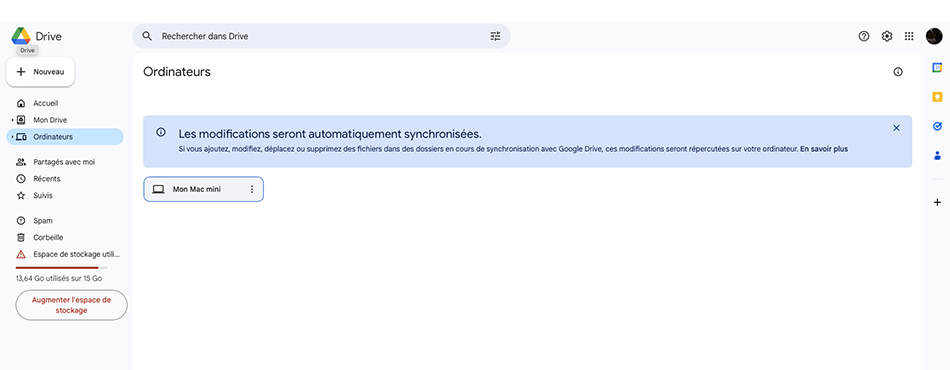Image resolution: width=950 pixels, height=370 pixels.
Task: Open more options for Mon Mac mini
Action: [253, 190]
